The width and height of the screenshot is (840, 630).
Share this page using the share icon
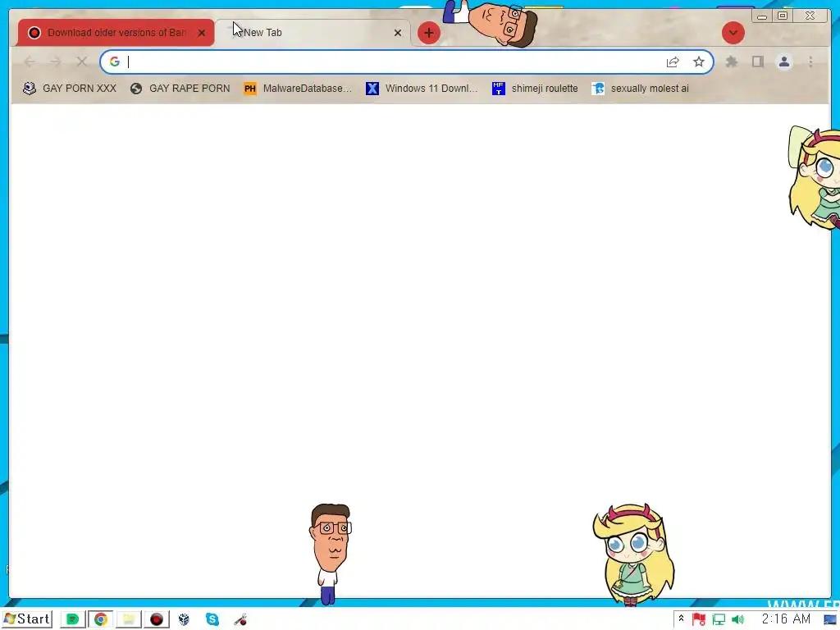[673, 62]
